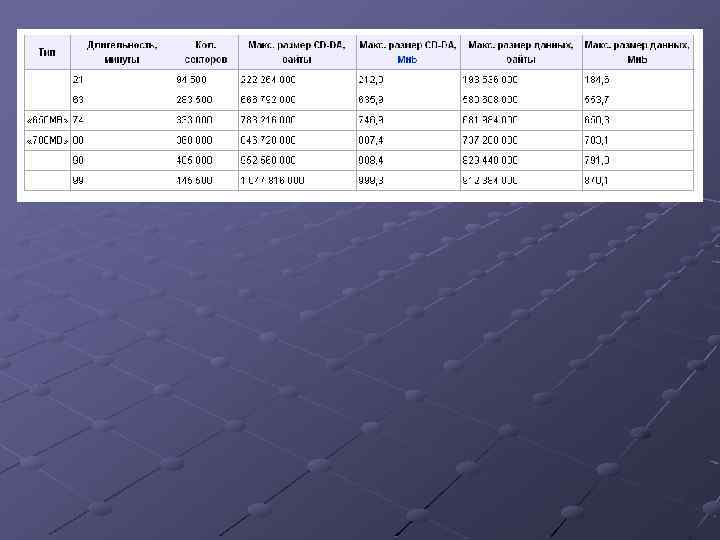
Task: Select CD-DA MiB value 999,3
Action: (x=371, y=180)
